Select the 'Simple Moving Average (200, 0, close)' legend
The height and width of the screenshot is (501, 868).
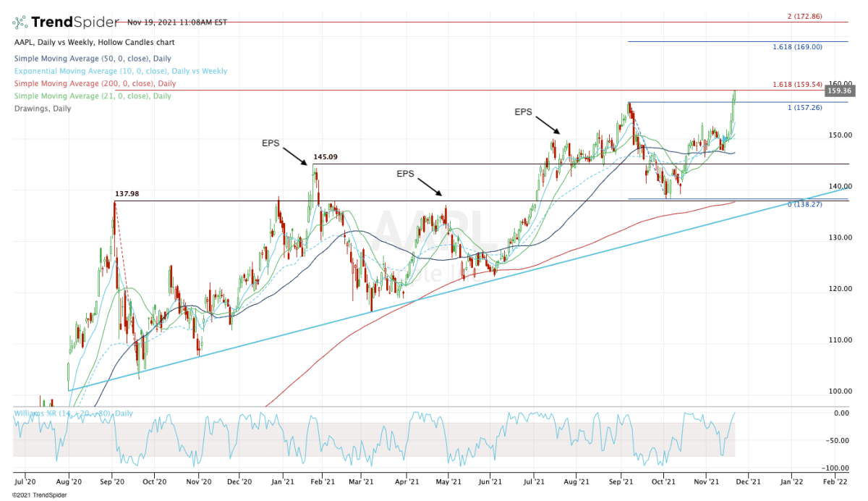(x=95, y=84)
